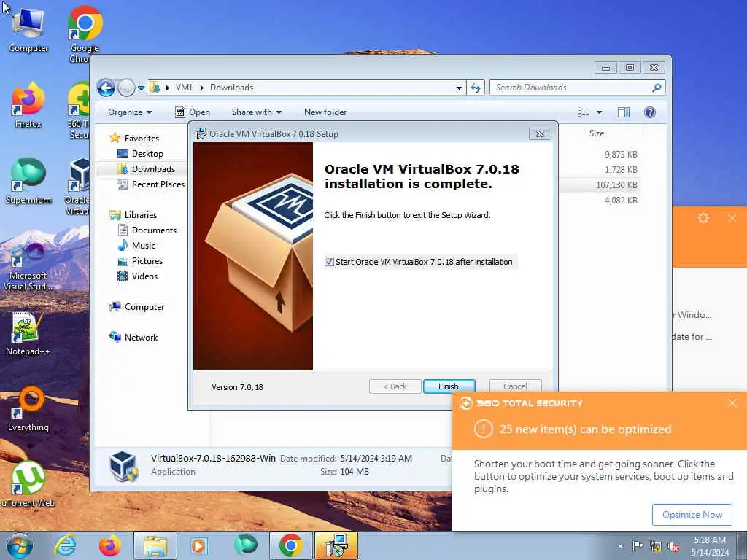
Task: Show hidden tray icons arrow
Action: click(620, 546)
